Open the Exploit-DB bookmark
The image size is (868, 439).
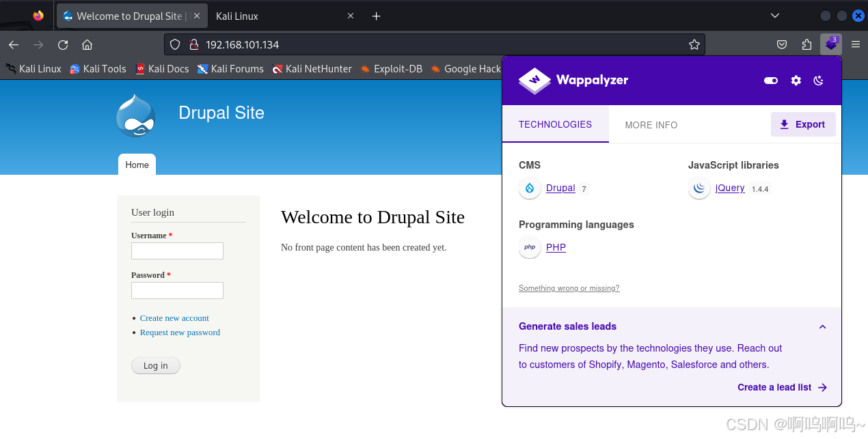391,68
